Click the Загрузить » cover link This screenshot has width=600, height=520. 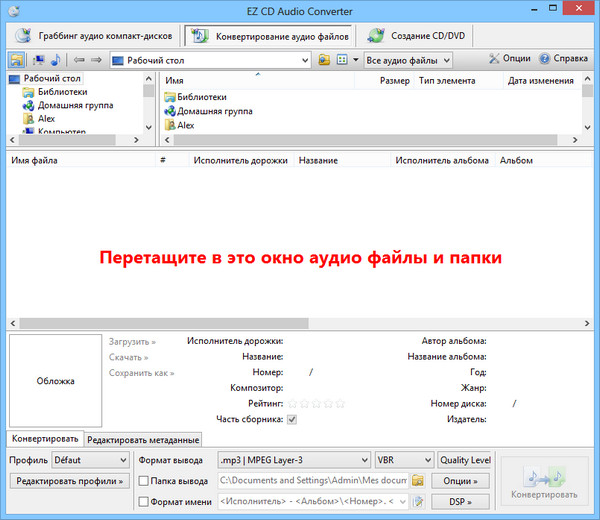coord(132,342)
